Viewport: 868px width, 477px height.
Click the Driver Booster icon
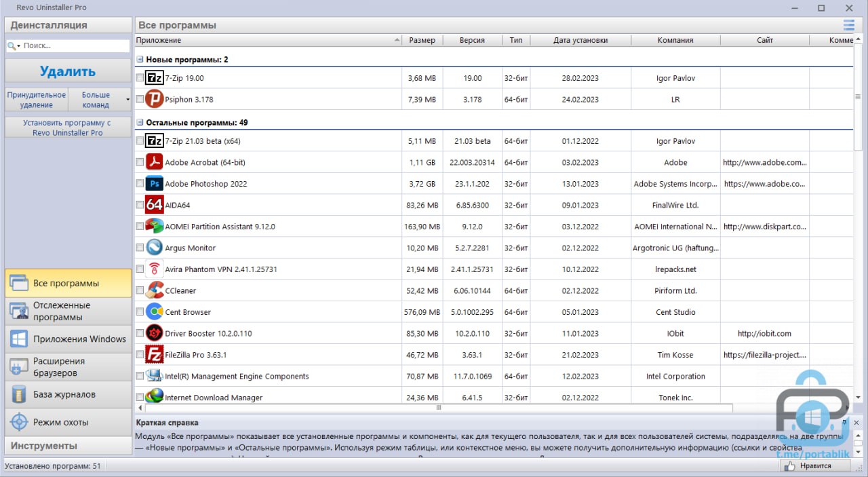(155, 333)
